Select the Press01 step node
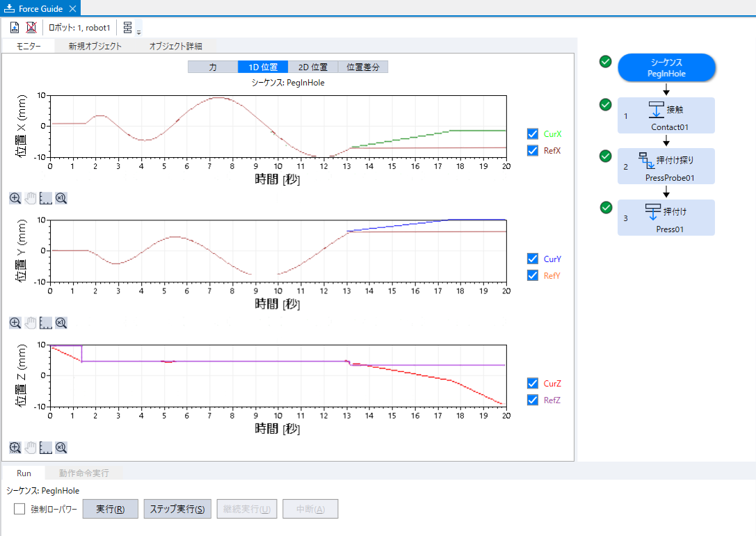756x536 pixels. click(666, 218)
